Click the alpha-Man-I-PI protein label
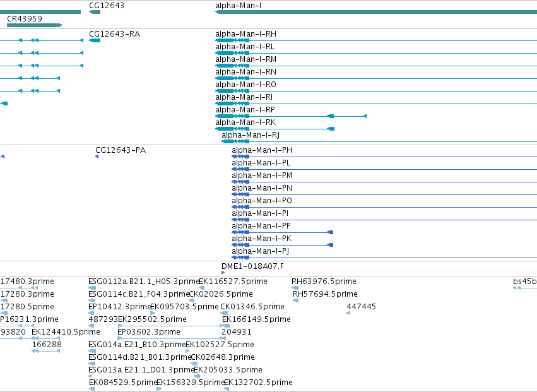 coord(260,213)
